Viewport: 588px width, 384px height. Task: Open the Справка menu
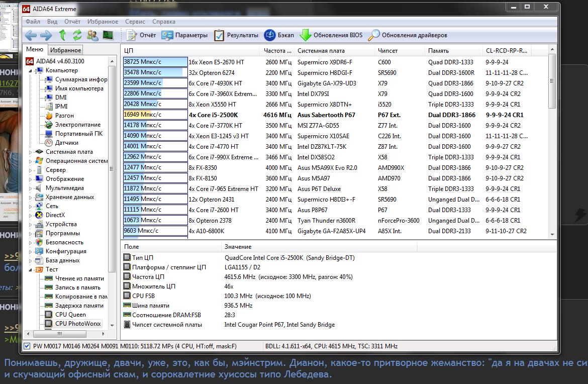(x=164, y=22)
